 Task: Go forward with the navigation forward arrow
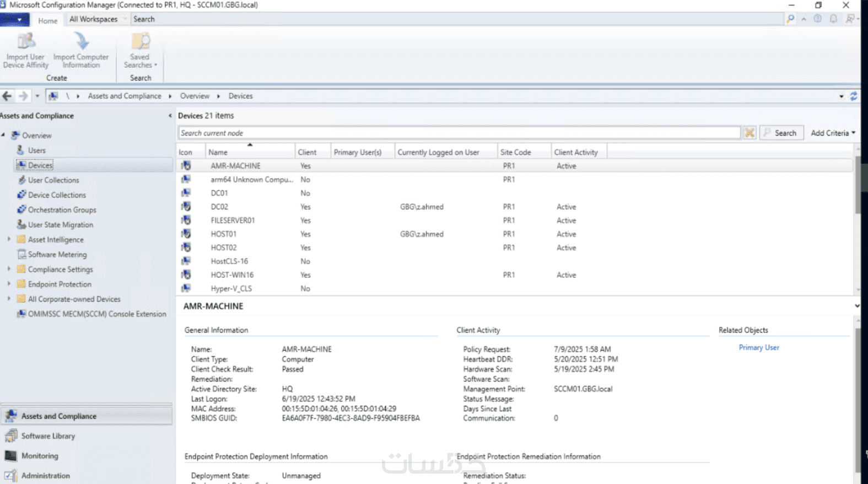click(23, 96)
